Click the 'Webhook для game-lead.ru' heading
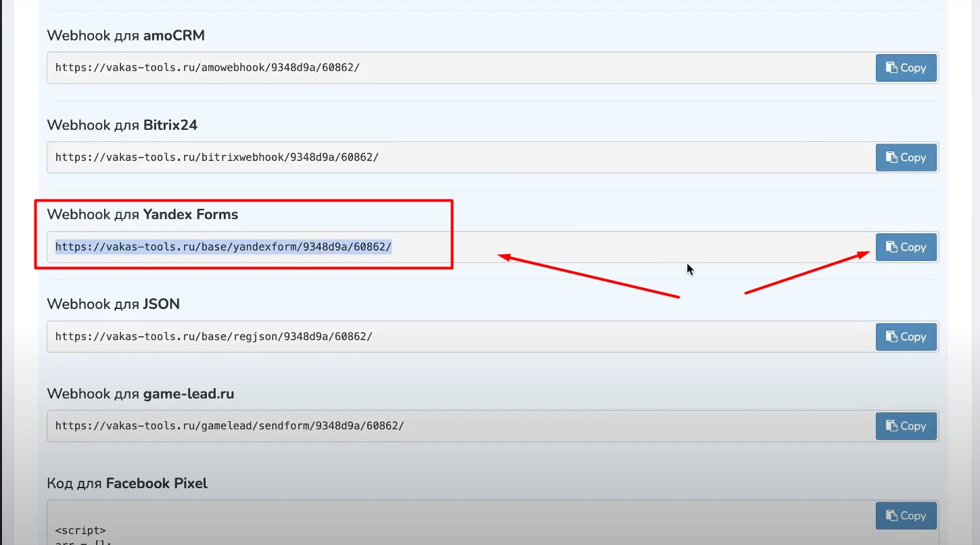The height and width of the screenshot is (545, 980). click(x=140, y=394)
